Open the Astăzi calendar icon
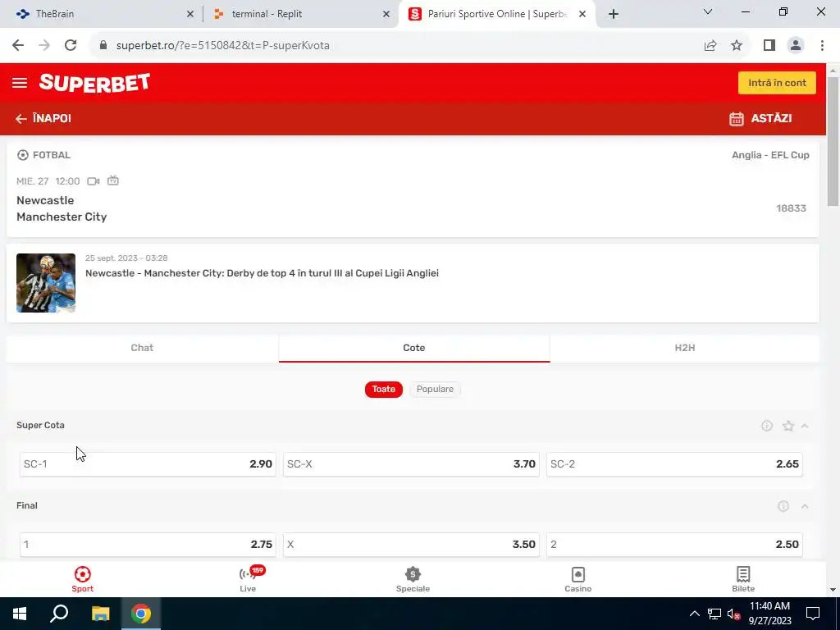Screen dimensions: 840x630 (737, 118)
